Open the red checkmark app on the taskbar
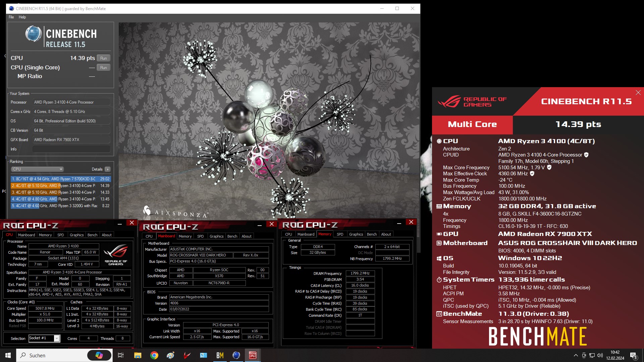 coord(187,355)
